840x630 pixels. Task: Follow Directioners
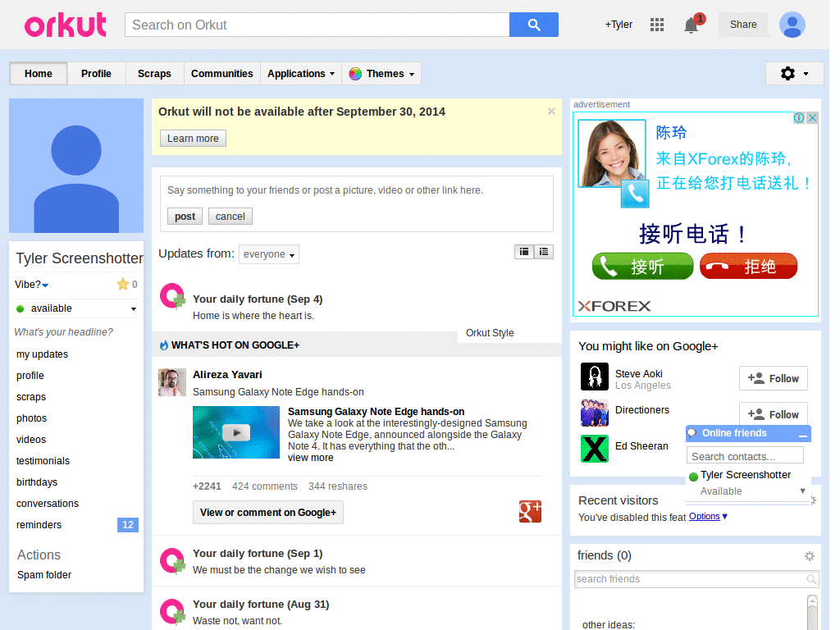tap(773, 414)
